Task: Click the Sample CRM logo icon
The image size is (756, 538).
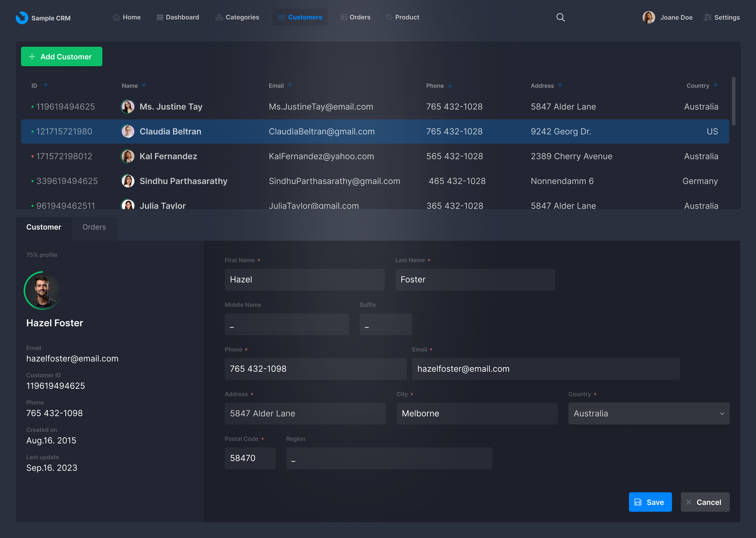Action: pos(22,18)
